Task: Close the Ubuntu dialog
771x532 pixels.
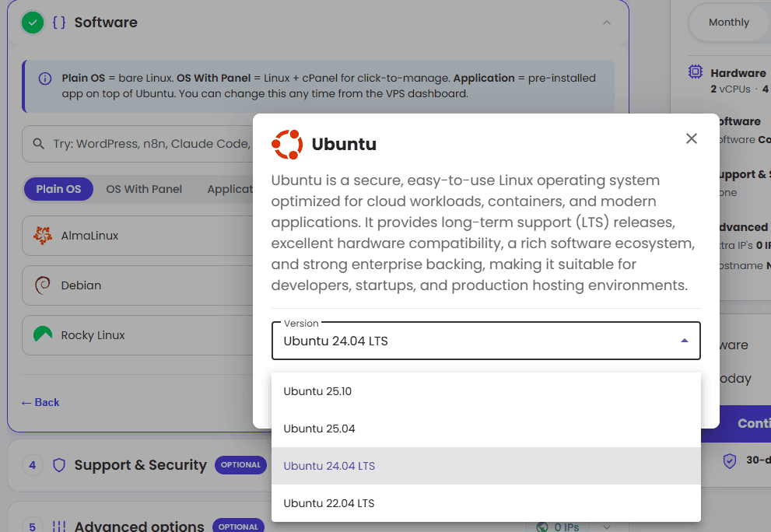Action: click(692, 138)
